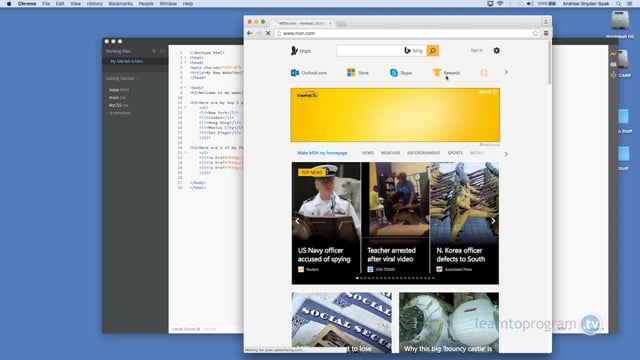This screenshot has height=360, width=640.
Task: Open the NEWS category tab
Action: (x=367, y=153)
